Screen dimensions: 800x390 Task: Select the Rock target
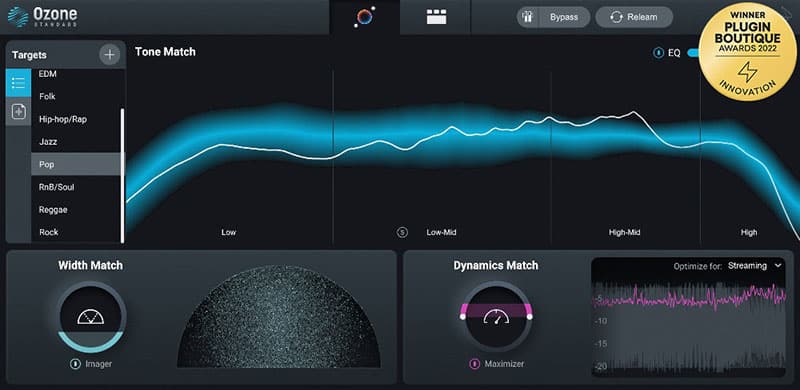[76, 232]
